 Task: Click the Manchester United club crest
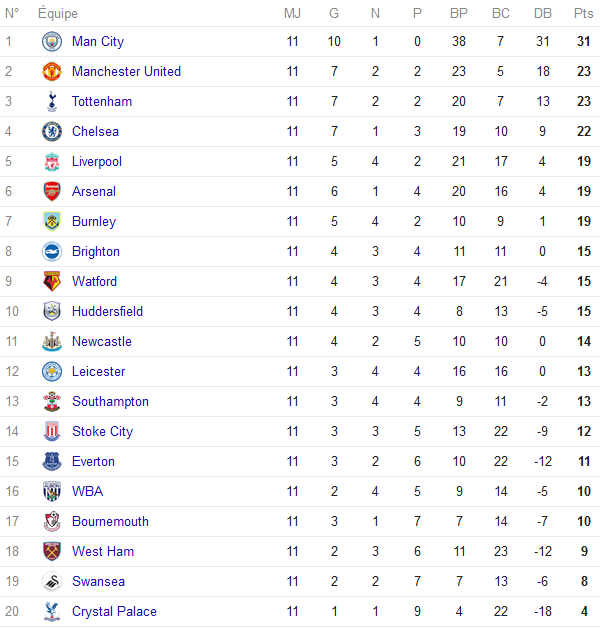(52, 72)
